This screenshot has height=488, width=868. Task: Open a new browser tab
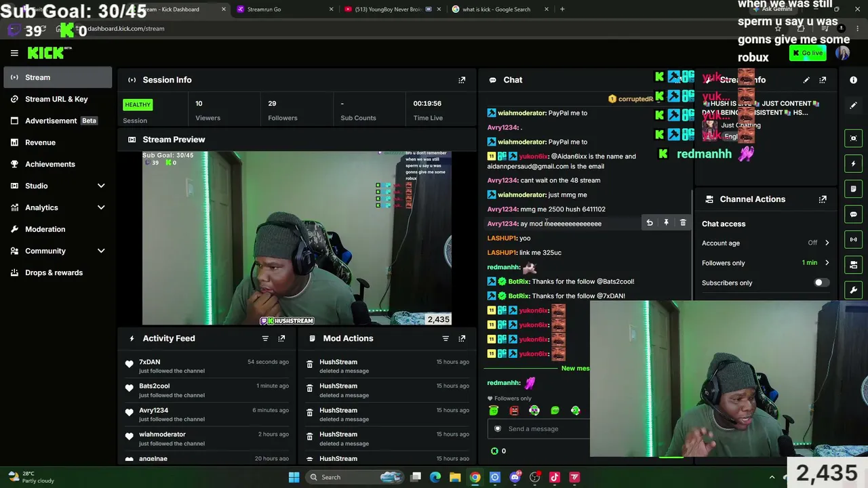[x=562, y=9]
